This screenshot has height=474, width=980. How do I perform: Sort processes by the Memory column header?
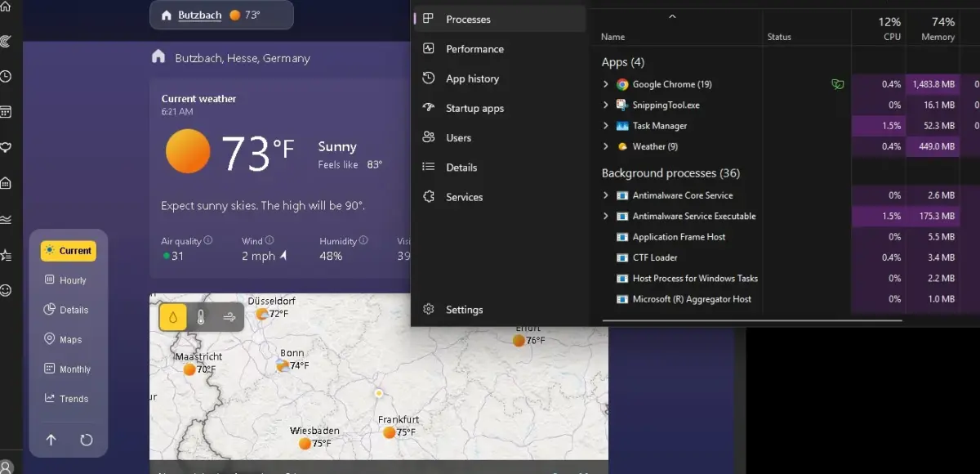[x=932, y=29]
